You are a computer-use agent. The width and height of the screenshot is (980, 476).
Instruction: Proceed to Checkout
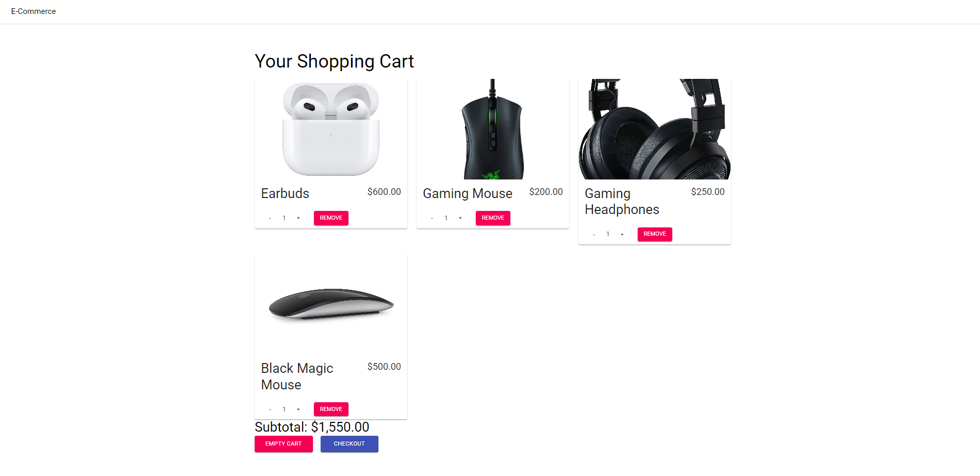[349, 444]
